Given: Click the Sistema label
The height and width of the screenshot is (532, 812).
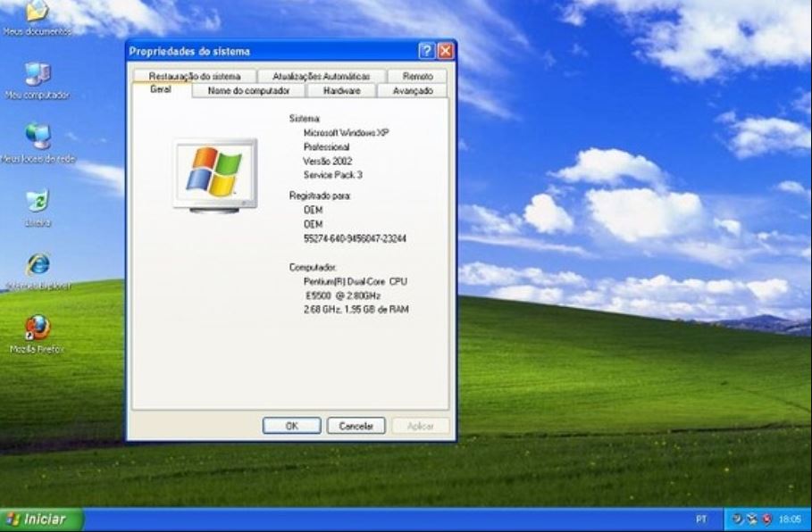Looking at the screenshot, I should pyautogui.click(x=304, y=119).
